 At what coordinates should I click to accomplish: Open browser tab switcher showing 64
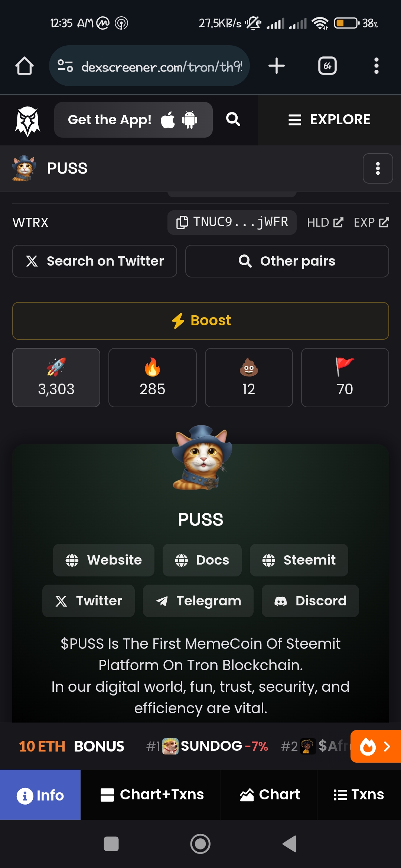point(327,66)
